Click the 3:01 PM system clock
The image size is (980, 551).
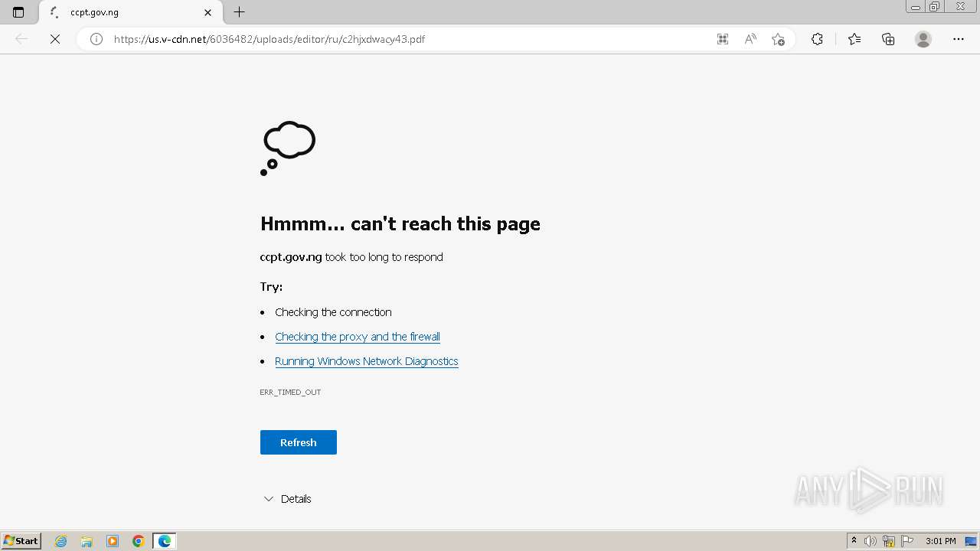point(940,541)
